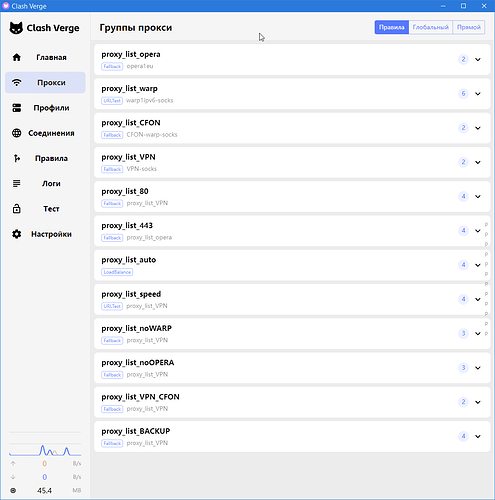
Task: Switch mode to Прямой
Action: [469, 27]
